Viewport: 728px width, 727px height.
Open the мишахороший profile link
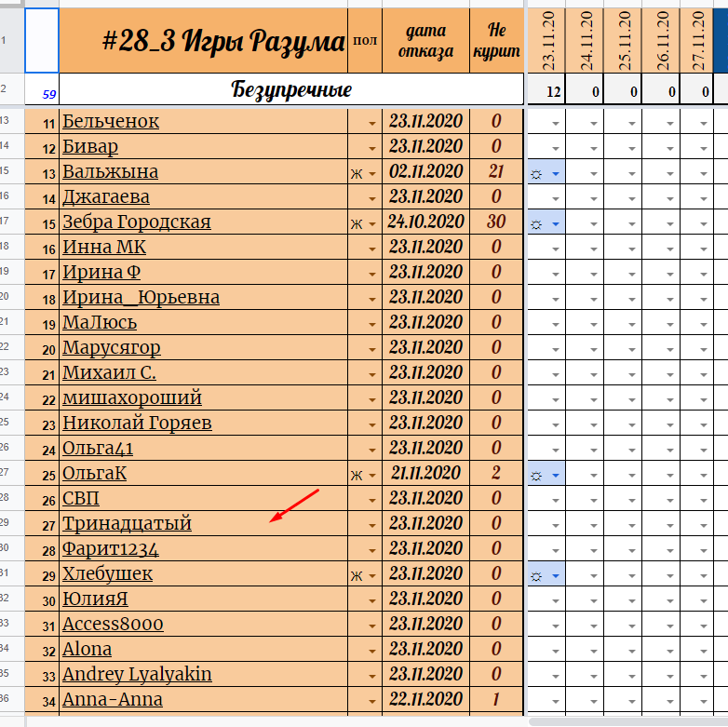(132, 397)
